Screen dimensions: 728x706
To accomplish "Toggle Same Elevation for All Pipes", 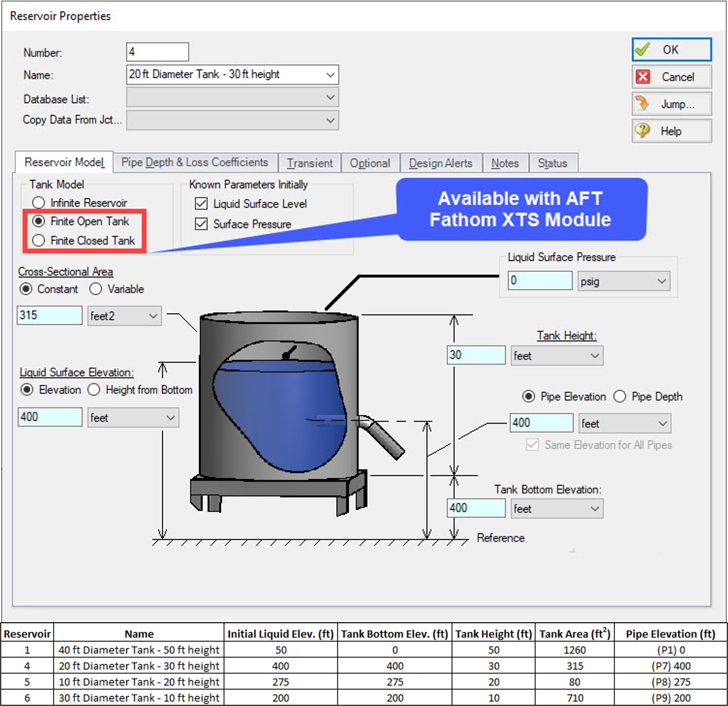I will 532,445.
